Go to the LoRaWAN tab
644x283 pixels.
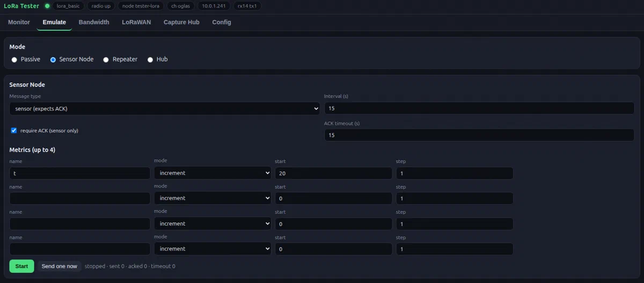pos(136,22)
